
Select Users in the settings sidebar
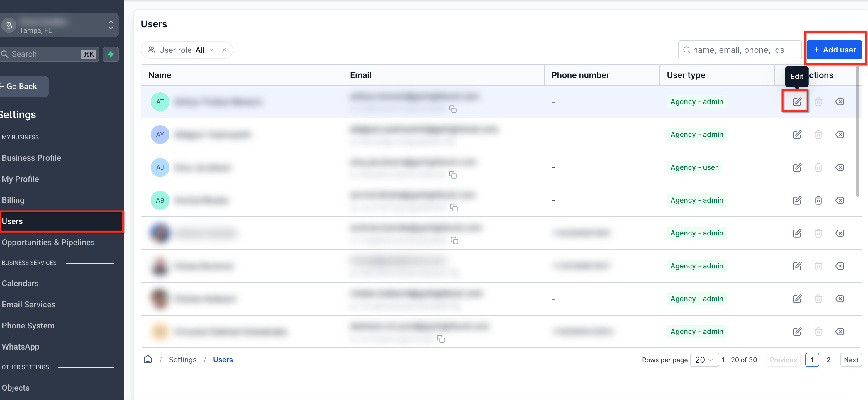point(62,221)
